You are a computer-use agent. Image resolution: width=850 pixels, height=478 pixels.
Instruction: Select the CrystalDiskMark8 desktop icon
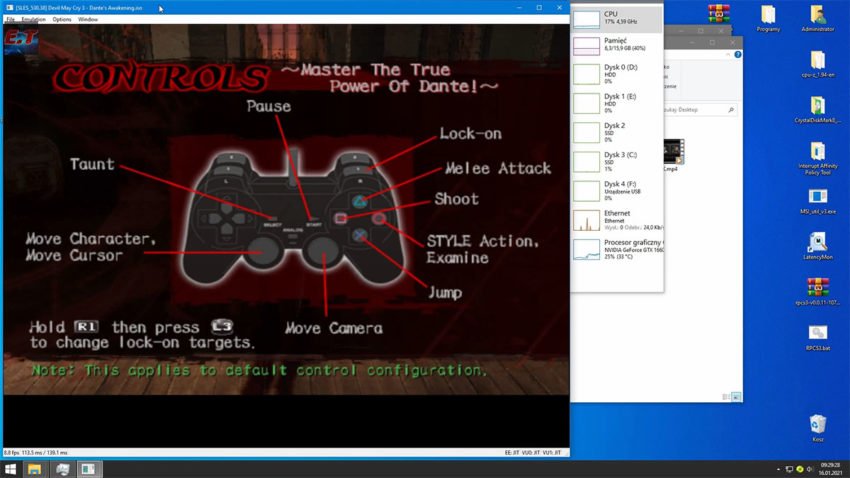coord(817,108)
